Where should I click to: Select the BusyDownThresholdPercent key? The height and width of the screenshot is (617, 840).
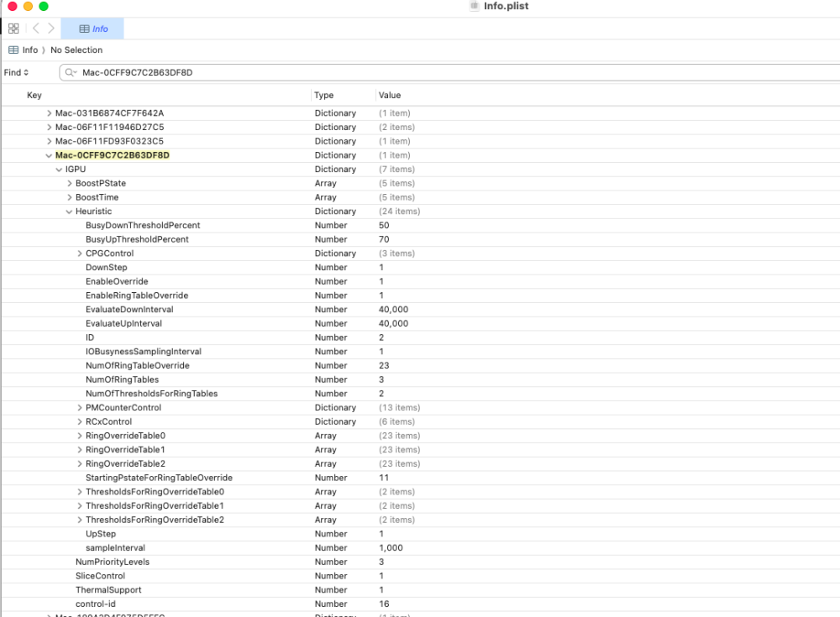[x=143, y=226]
